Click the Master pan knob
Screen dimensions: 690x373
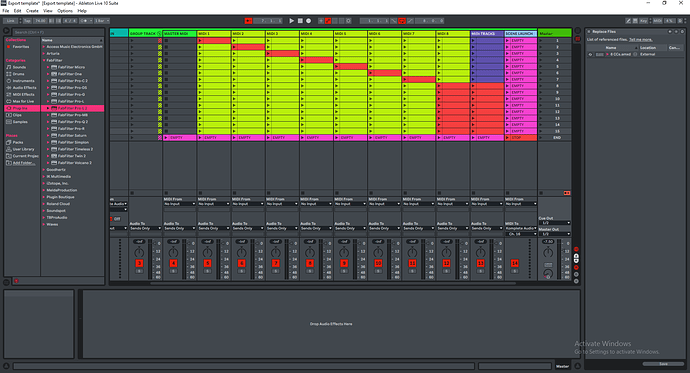548,252
